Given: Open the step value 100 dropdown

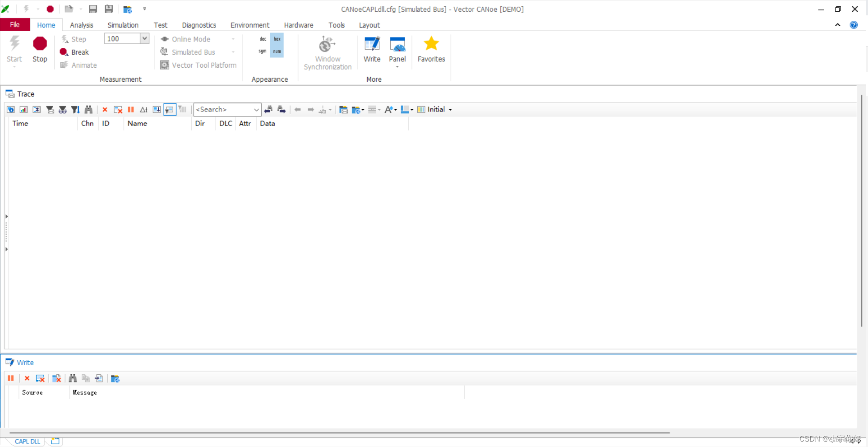Looking at the screenshot, I should (x=144, y=38).
